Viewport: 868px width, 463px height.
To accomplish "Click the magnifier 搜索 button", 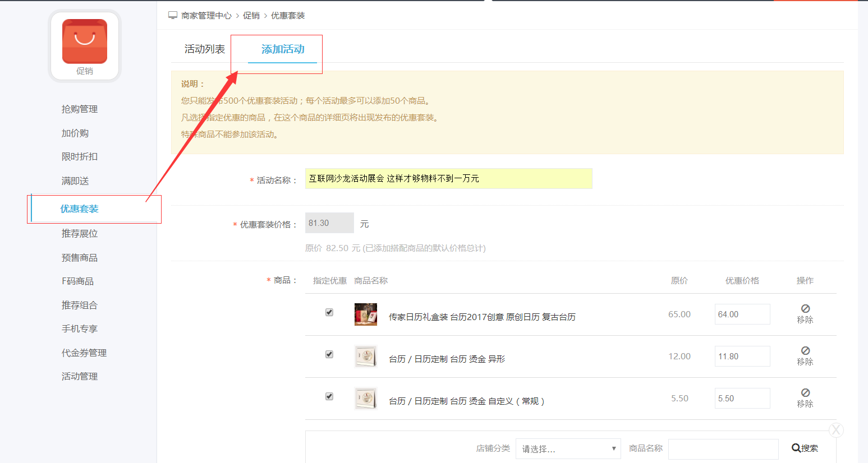I will (x=805, y=448).
